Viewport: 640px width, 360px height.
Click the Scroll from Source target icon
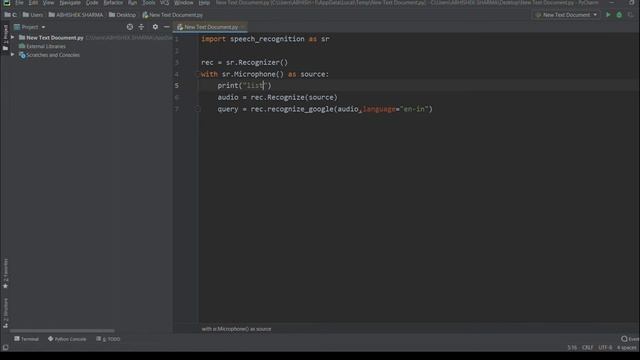click(x=130, y=27)
